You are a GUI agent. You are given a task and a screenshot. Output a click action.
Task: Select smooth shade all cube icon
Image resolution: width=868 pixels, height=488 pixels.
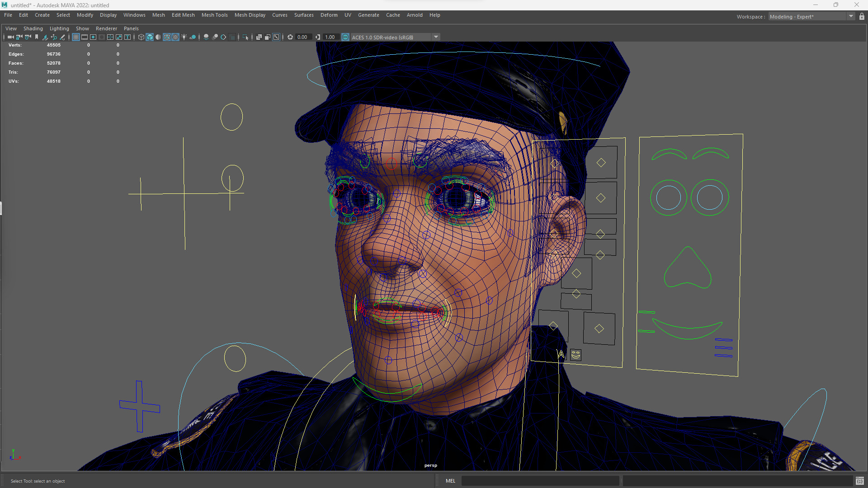click(x=150, y=37)
